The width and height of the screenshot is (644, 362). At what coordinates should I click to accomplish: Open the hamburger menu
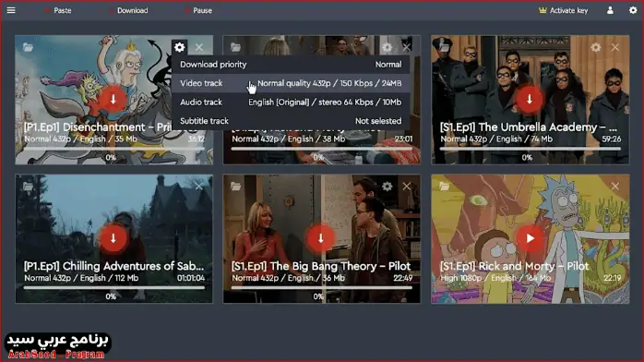[x=11, y=10]
